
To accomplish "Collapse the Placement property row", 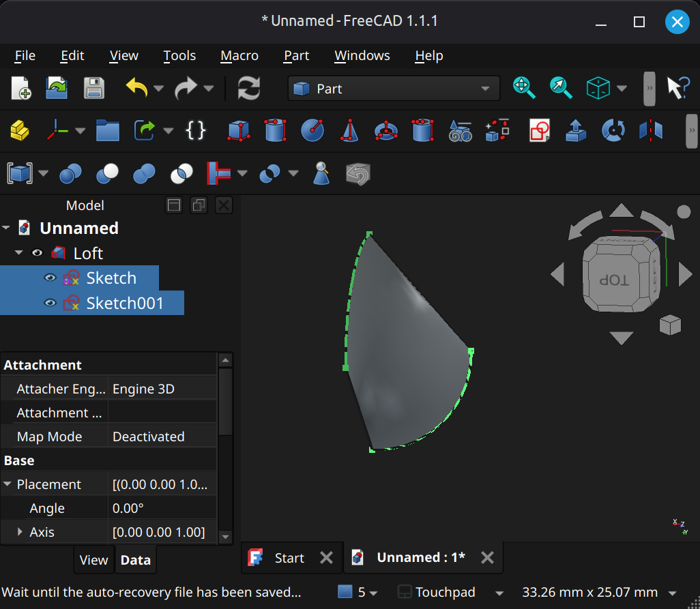I will click(x=7, y=484).
